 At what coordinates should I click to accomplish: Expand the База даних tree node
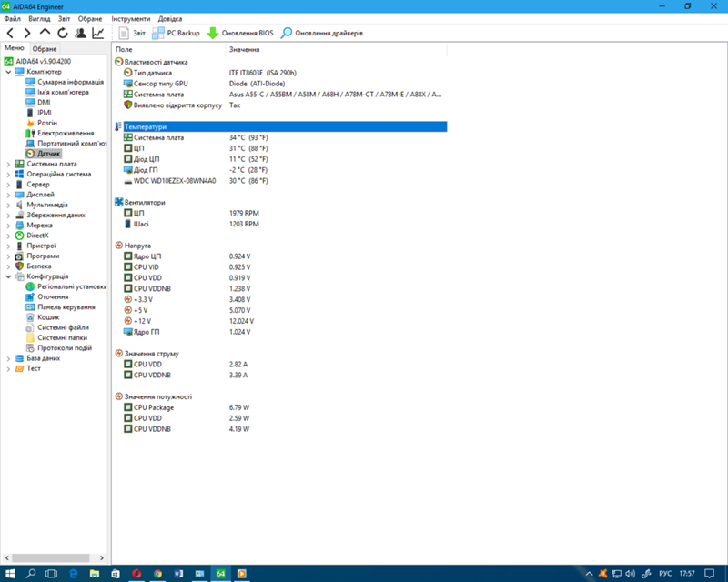(8, 358)
